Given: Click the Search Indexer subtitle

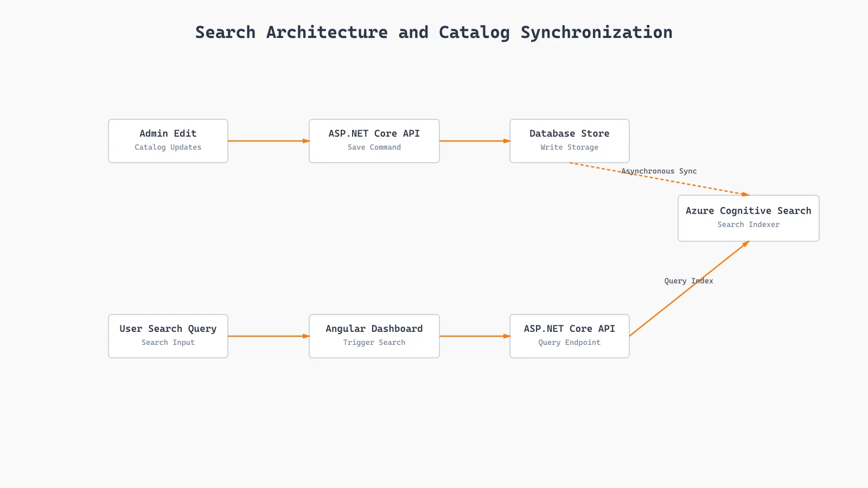Looking at the screenshot, I should 749,224.
